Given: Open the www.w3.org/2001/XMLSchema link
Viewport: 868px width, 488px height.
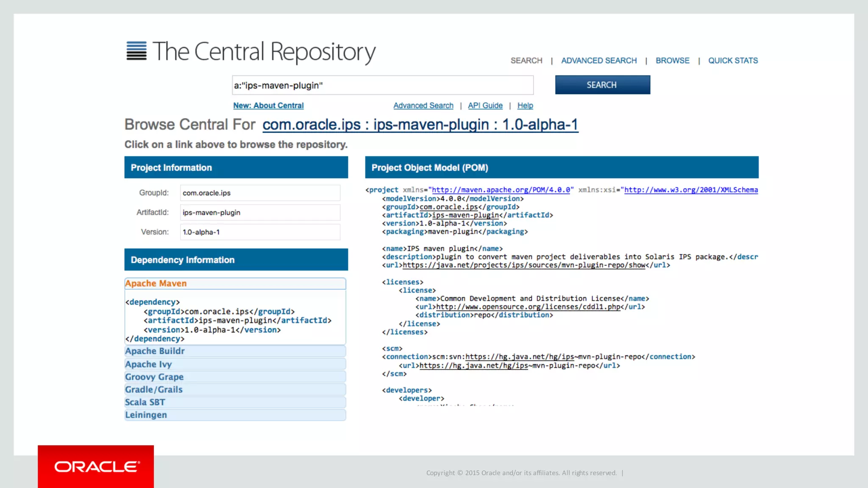Looking at the screenshot, I should click(x=691, y=190).
